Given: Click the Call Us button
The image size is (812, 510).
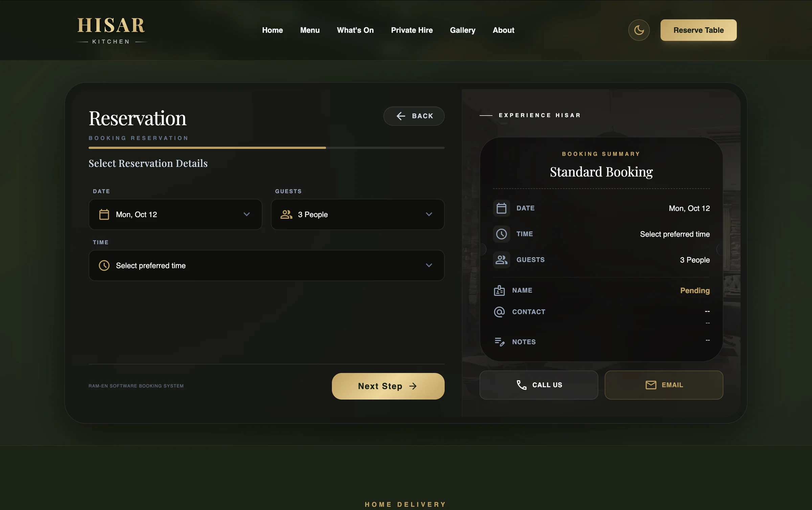Looking at the screenshot, I should (x=539, y=385).
